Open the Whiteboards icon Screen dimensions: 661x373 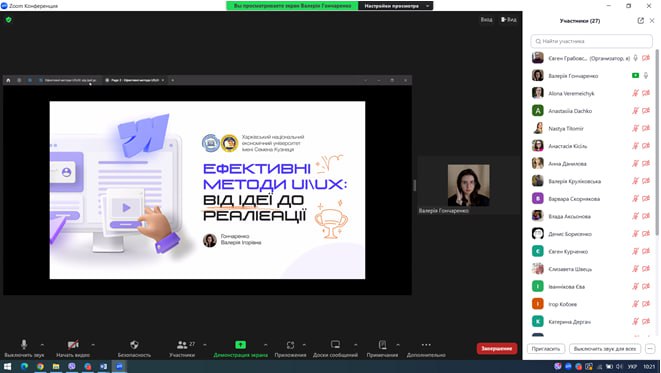pyautogui.click(x=335, y=345)
